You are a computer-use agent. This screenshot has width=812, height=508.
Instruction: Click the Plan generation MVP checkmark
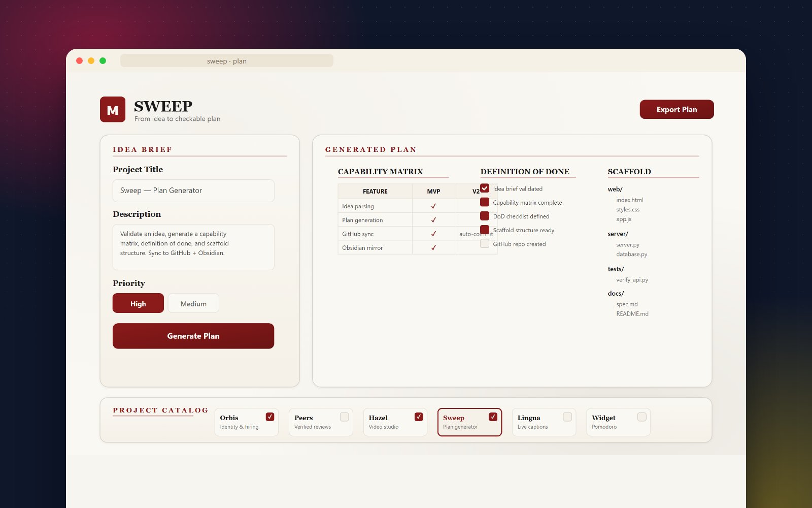pyautogui.click(x=433, y=220)
